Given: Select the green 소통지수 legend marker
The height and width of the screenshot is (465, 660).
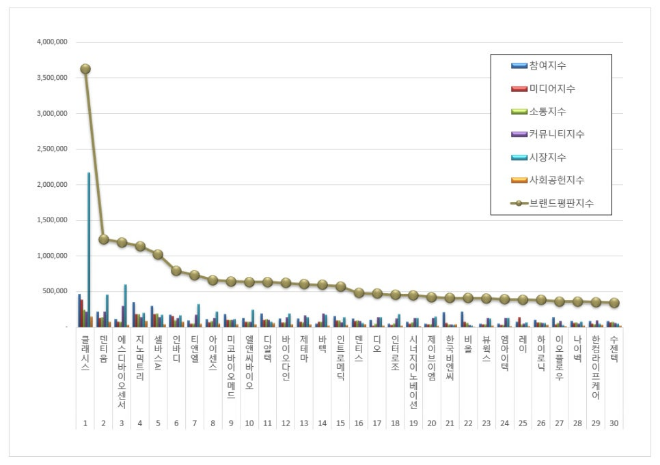Looking at the screenshot, I should 519,111.
